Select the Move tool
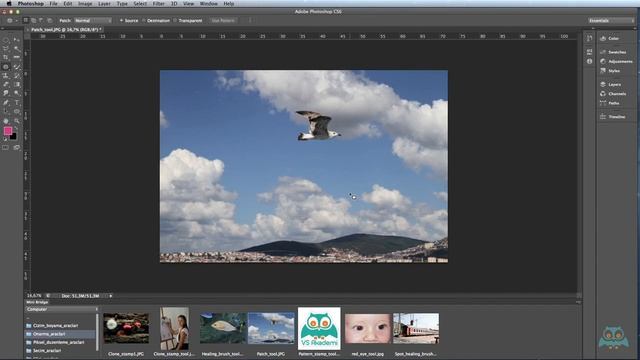Viewport: 640px width, 360px height. point(16,40)
